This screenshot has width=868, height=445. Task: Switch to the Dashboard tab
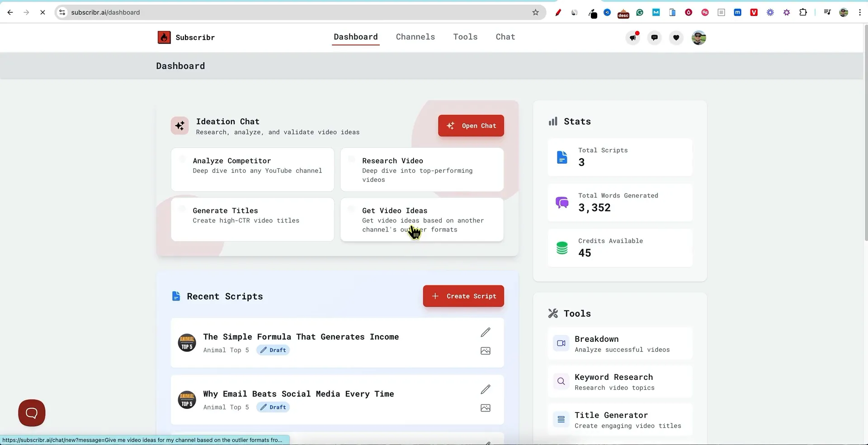(356, 37)
